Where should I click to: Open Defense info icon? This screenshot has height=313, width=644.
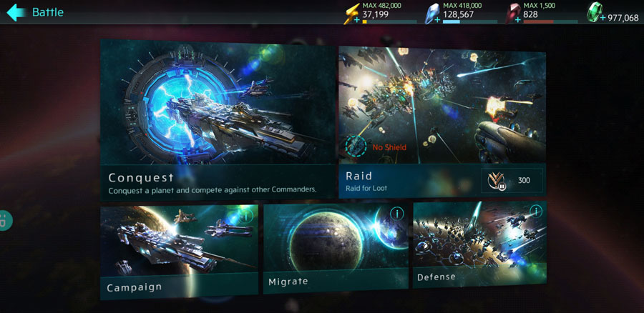pyautogui.click(x=535, y=212)
